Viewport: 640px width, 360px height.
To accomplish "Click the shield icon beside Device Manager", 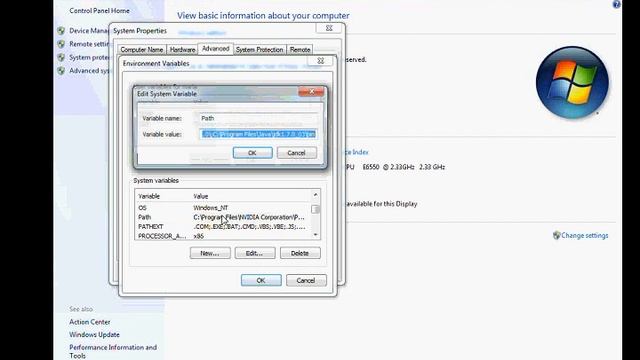I will [61, 31].
